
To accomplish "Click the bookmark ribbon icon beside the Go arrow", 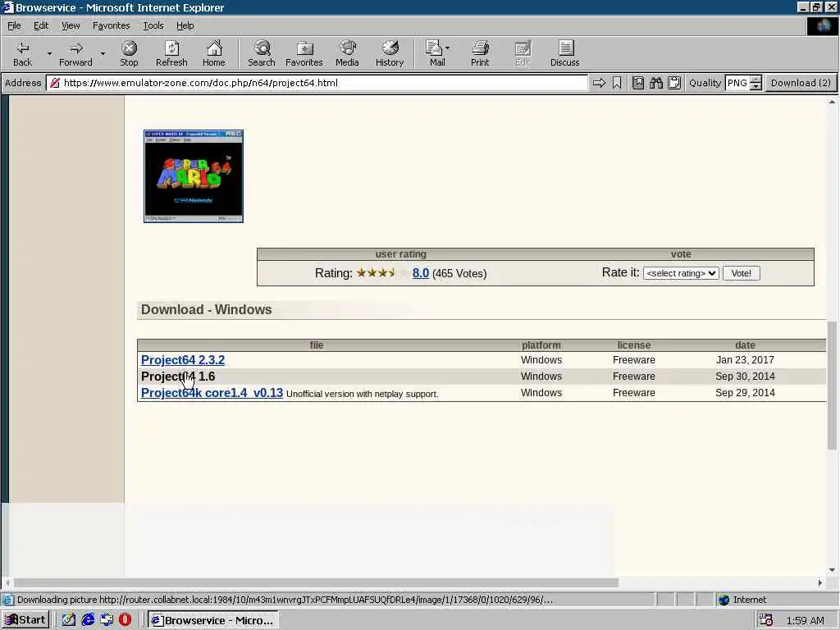I will tap(617, 83).
